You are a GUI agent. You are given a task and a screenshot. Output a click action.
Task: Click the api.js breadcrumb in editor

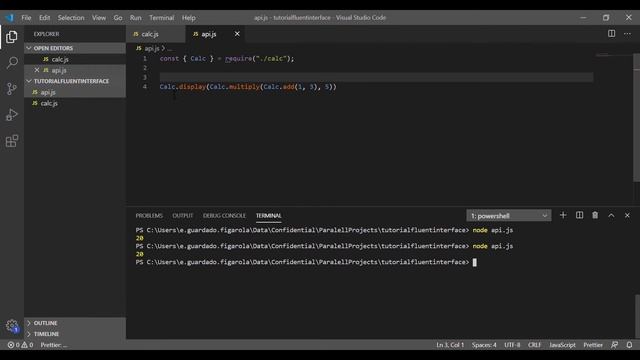point(152,48)
